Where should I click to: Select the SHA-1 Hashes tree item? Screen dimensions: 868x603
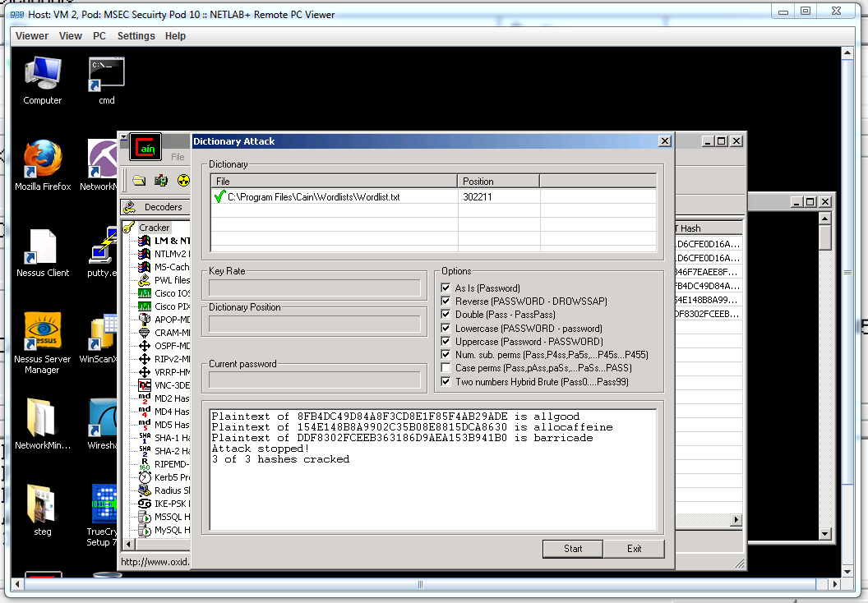(x=164, y=438)
